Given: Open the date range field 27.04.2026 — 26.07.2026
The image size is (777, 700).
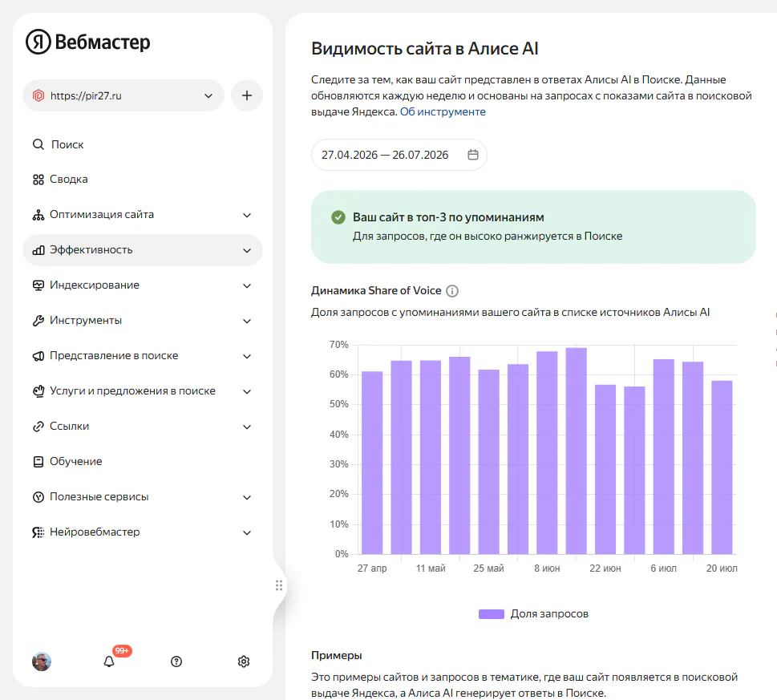Looking at the screenshot, I should [x=399, y=155].
